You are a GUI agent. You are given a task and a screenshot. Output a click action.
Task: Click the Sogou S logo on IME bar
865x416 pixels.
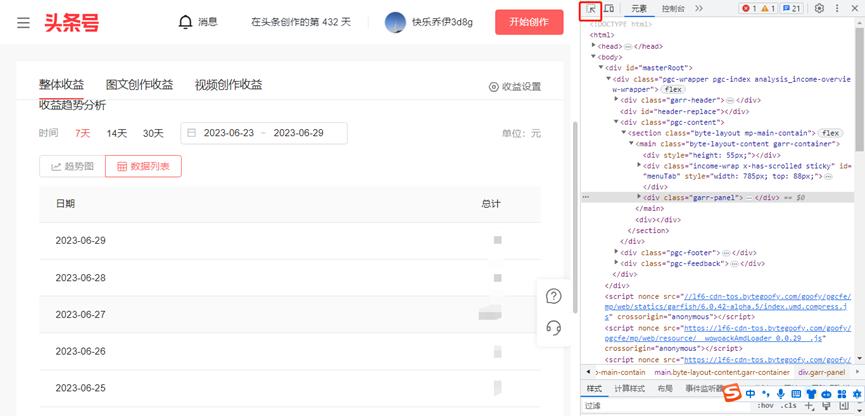tap(731, 393)
